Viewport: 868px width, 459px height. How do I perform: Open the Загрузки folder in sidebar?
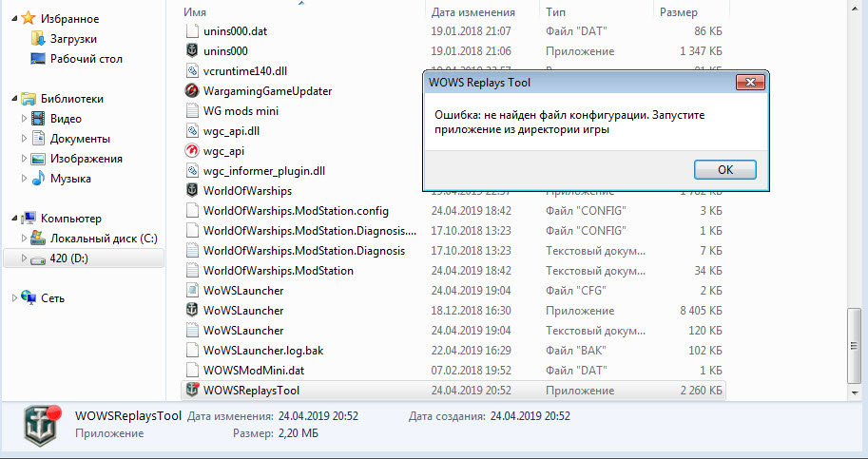tap(73, 39)
